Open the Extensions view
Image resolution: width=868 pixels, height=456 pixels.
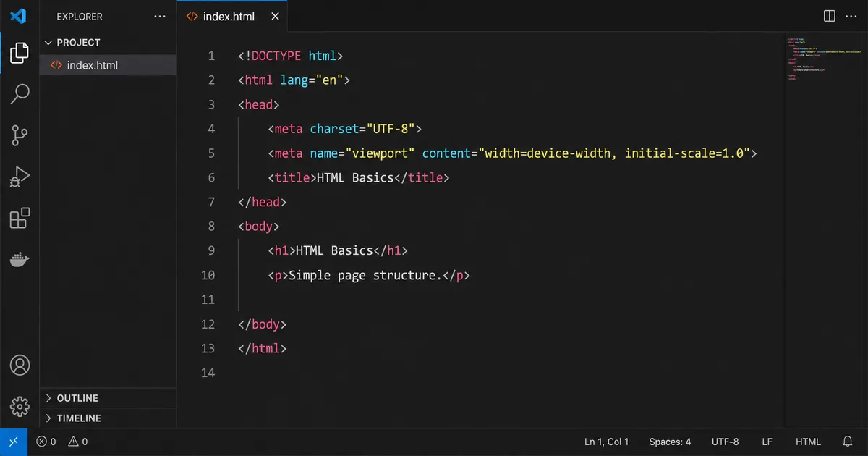(20, 218)
